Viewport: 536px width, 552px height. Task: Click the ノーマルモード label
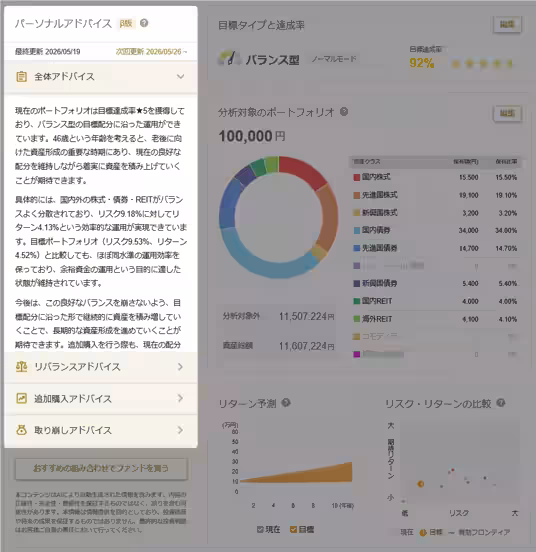(334, 59)
